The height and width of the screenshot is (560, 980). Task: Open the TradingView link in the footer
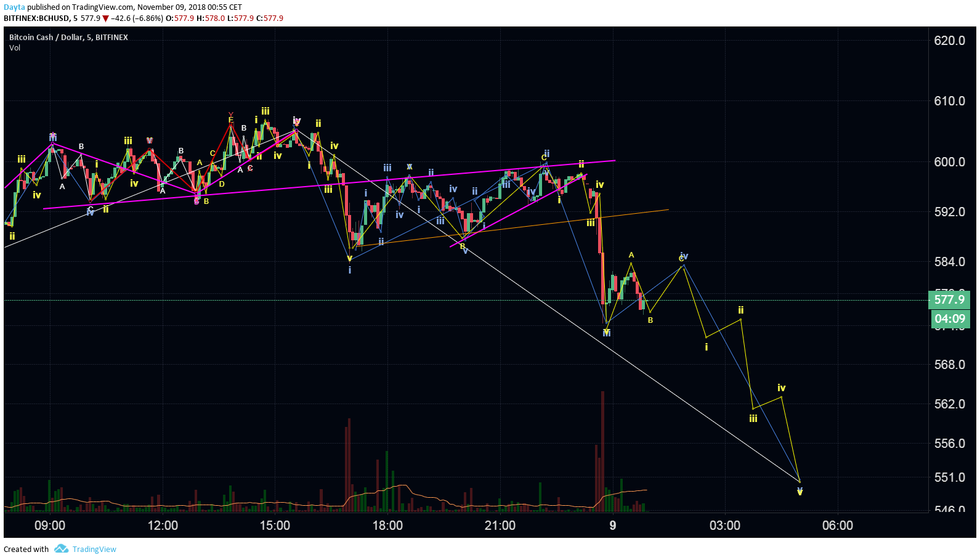point(94,550)
